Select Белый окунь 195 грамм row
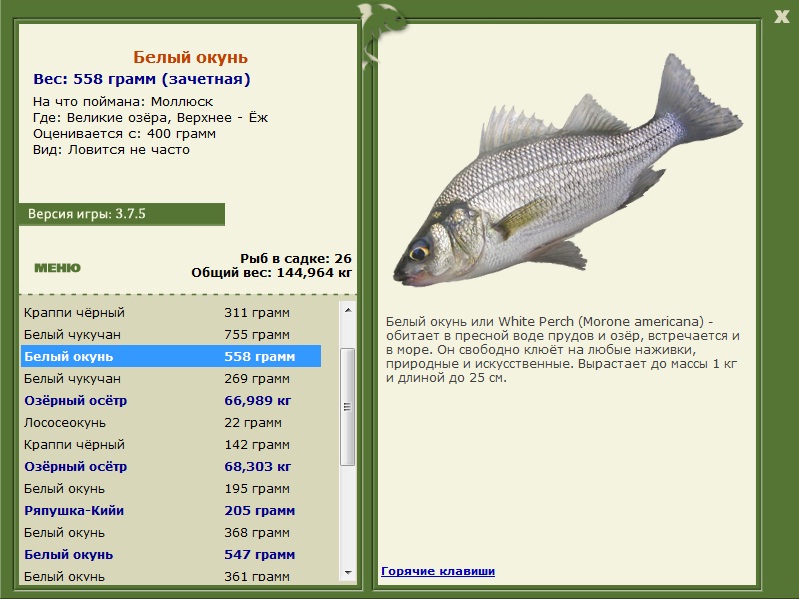The height and width of the screenshot is (599, 799). point(171,488)
